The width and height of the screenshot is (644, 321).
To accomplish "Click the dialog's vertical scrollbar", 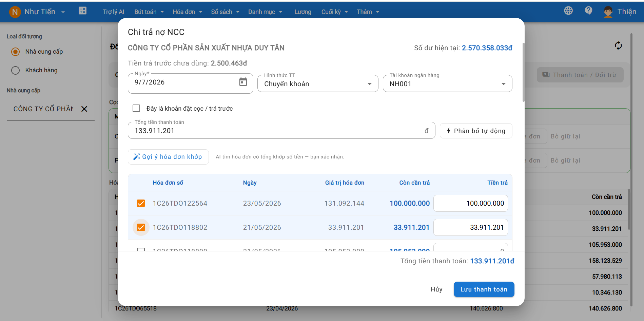I will coord(523,72).
